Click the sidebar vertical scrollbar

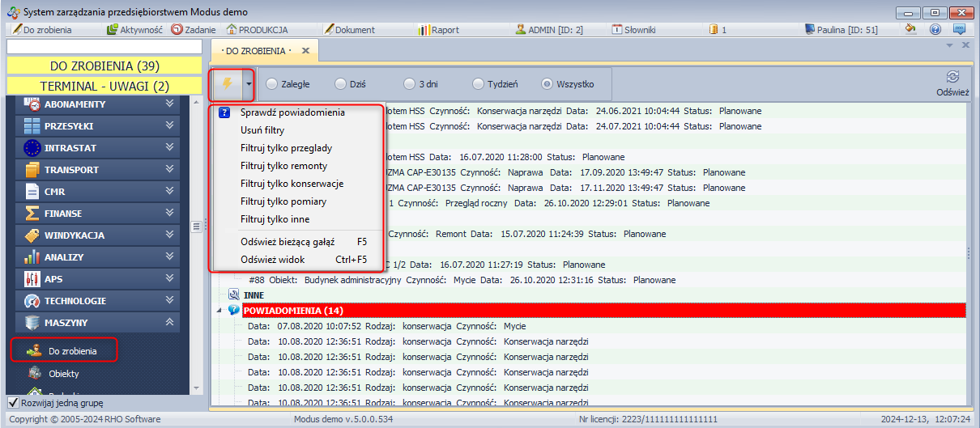194,243
